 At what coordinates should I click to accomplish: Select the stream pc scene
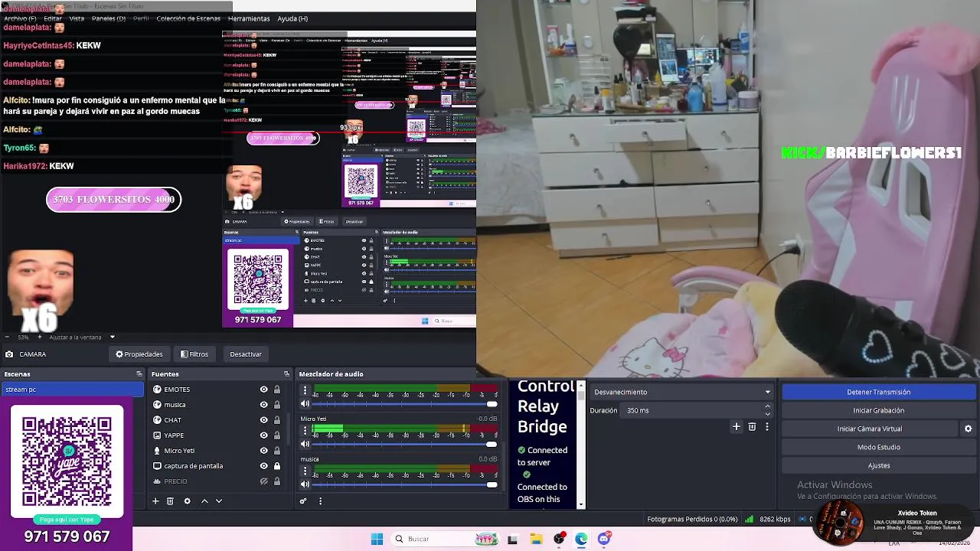(x=72, y=390)
